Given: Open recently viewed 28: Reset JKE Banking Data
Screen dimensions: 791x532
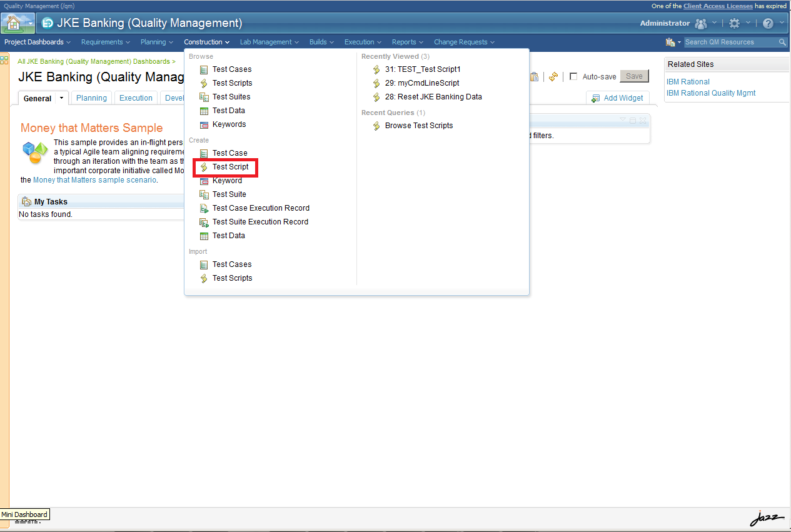Looking at the screenshot, I should pyautogui.click(x=433, y=97).
